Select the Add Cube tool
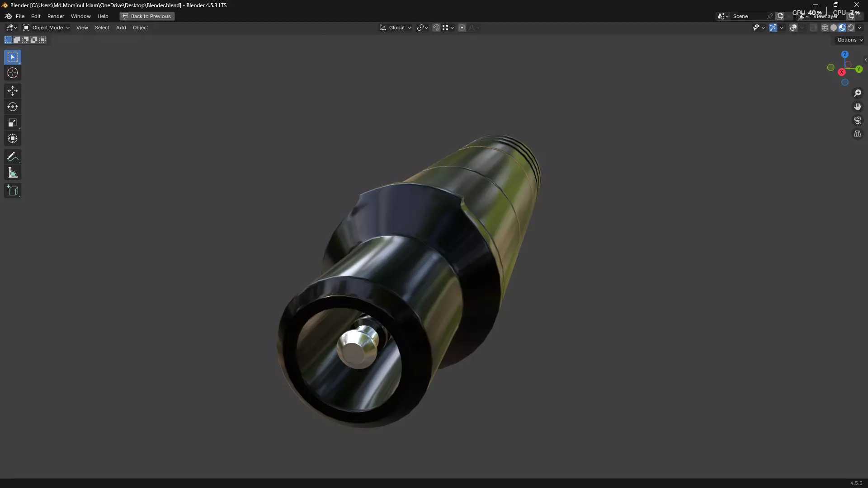 (13, 191)
